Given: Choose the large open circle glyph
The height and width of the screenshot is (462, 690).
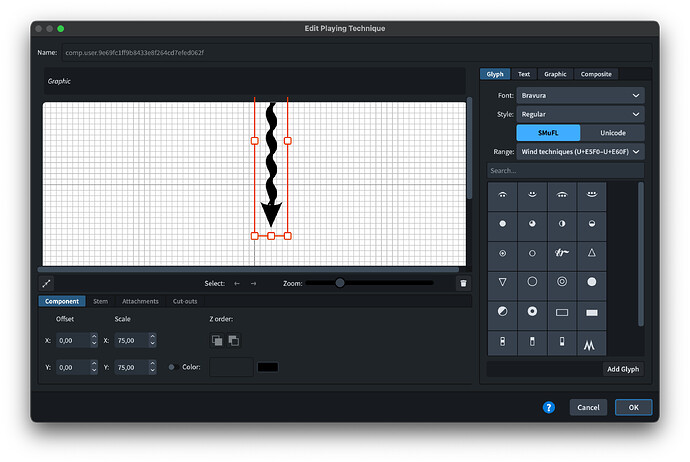Looking at the screenshot, I should click(x=532, y=282).
